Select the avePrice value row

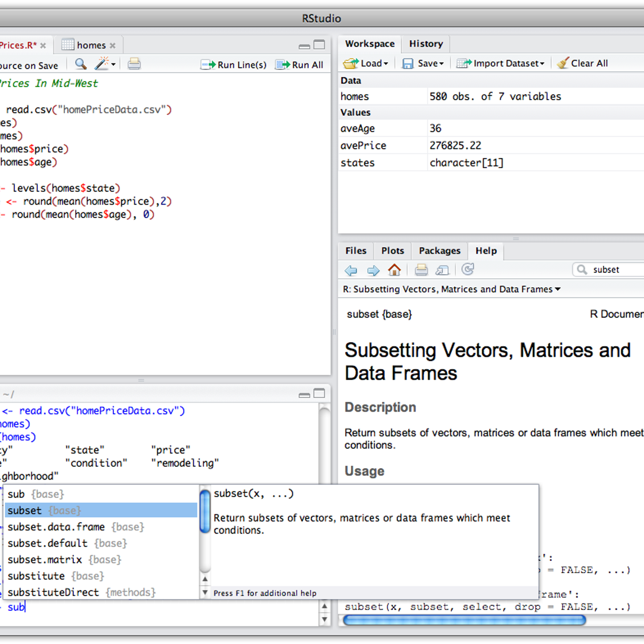click(491, 145)
